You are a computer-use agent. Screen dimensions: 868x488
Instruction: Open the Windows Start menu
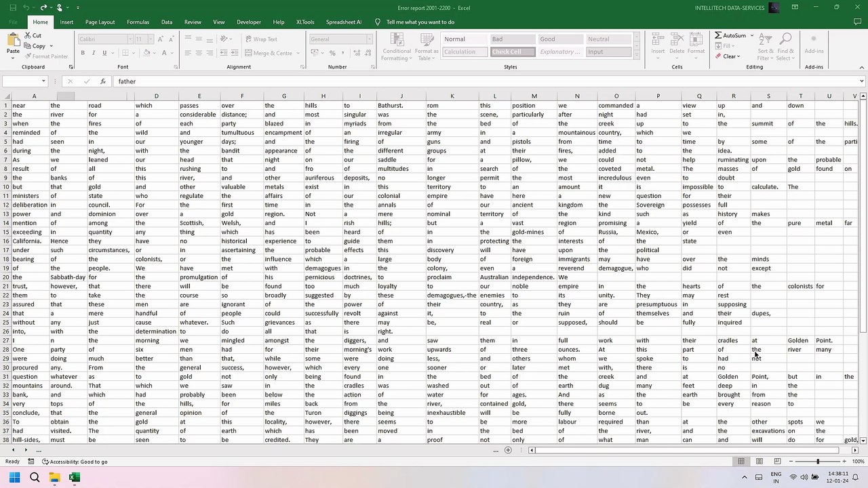coord(14,478)
